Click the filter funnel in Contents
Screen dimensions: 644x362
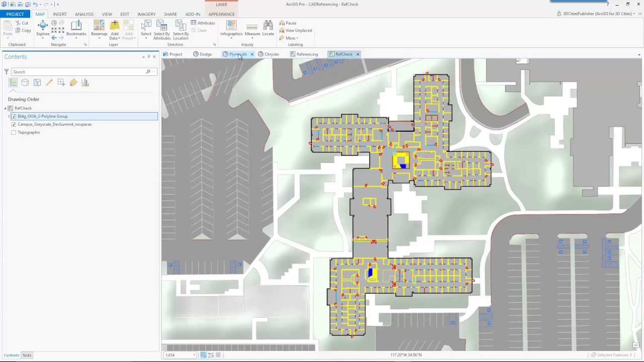point(7,72)
